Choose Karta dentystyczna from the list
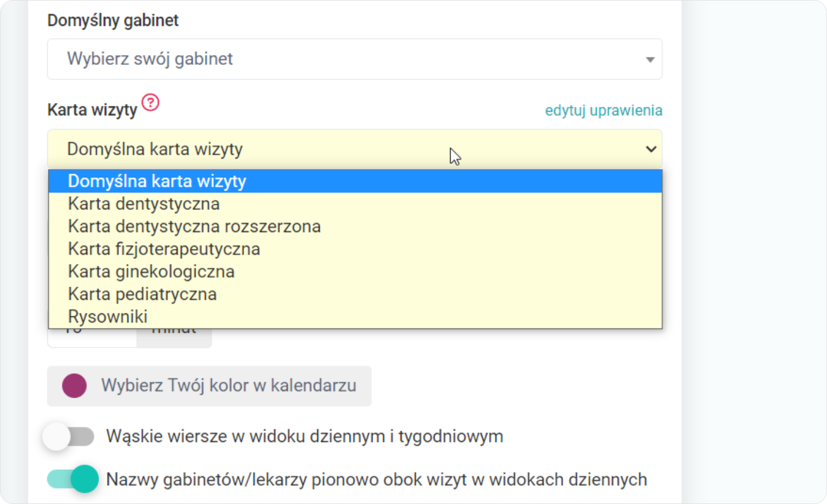This screenshot has width=827, height=504. coord(355,204)
